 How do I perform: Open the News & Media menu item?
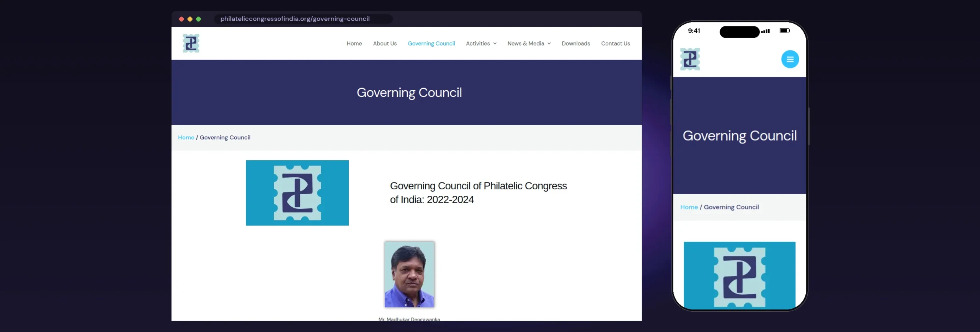pyautogui.click(x=526, y=44)
